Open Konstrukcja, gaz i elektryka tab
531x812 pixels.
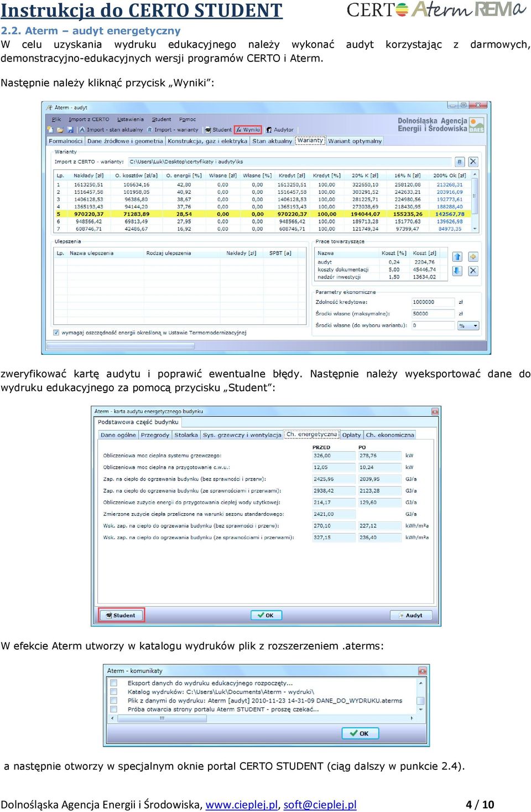(x=207, y=141)
